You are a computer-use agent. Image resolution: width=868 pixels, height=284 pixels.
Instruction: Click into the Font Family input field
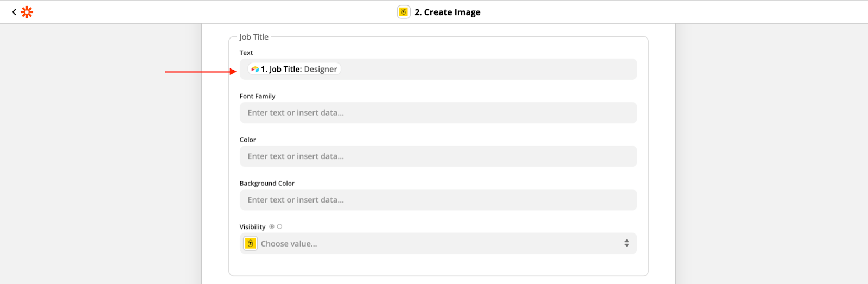(x=438, y=113)
